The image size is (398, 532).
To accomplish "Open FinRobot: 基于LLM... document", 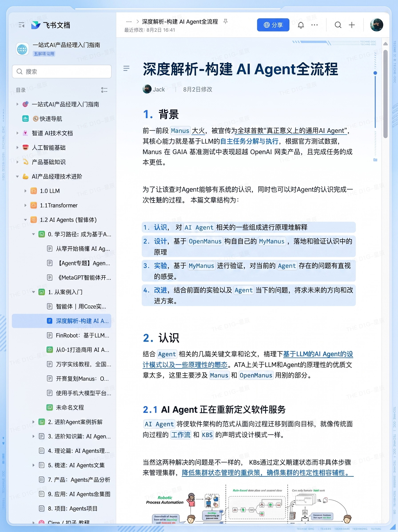I will [83, 335].
